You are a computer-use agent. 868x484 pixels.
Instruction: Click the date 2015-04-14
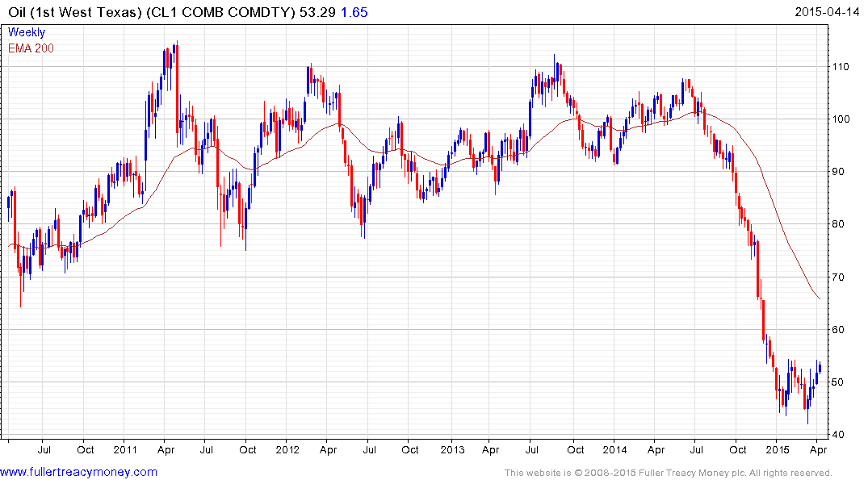pyautogui.click(x=827, y=12)
